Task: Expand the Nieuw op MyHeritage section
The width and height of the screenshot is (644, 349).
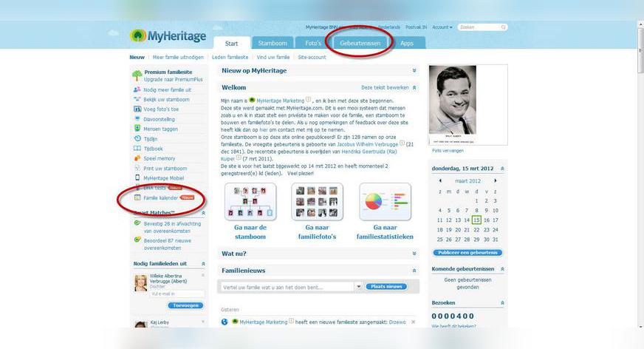Action: tap(414, 71)
